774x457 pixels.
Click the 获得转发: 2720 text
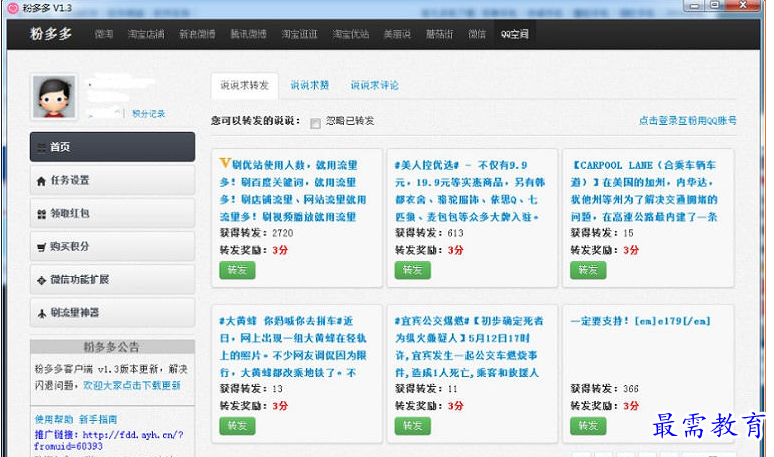tap(256, 233)
